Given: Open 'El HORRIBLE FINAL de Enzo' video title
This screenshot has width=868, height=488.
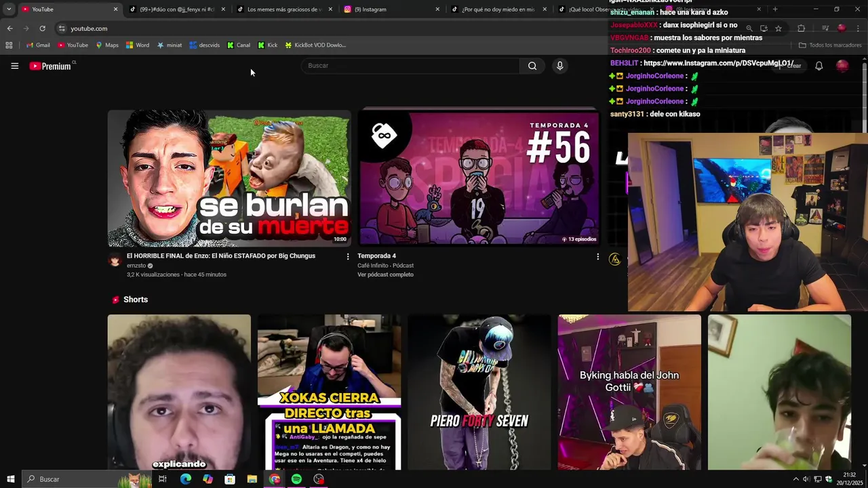Looking at the screenshot, I should pyautogui.click(x=221, y=256).
